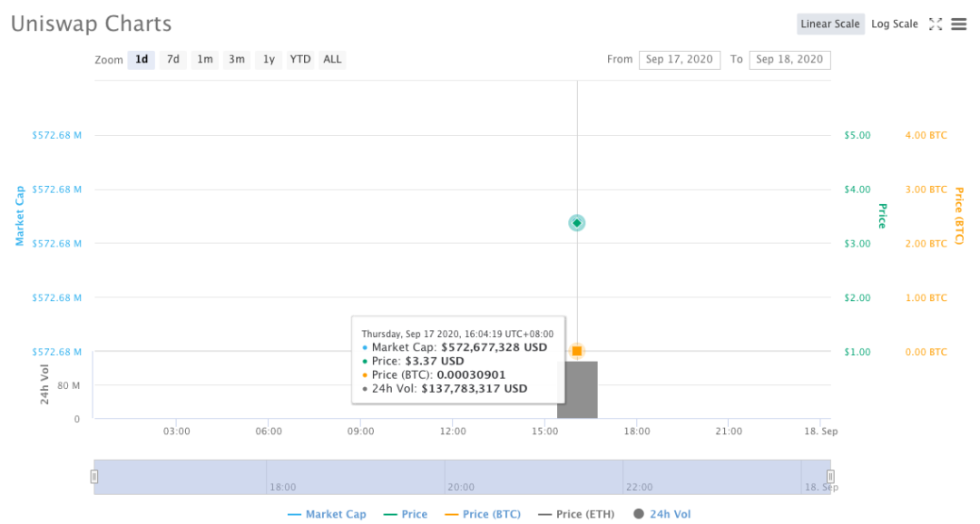This screenshot has width=980, height=524.
Task: Show the Price (ETH) legend series
Action: pyautogui.click(x=576, y=514)
